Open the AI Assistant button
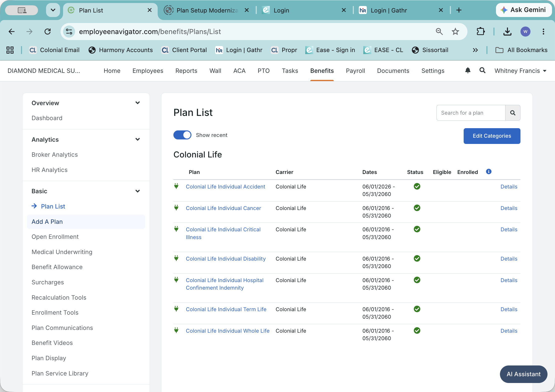The height and width of the screenshot is (392, 555). tap(523, 374)
